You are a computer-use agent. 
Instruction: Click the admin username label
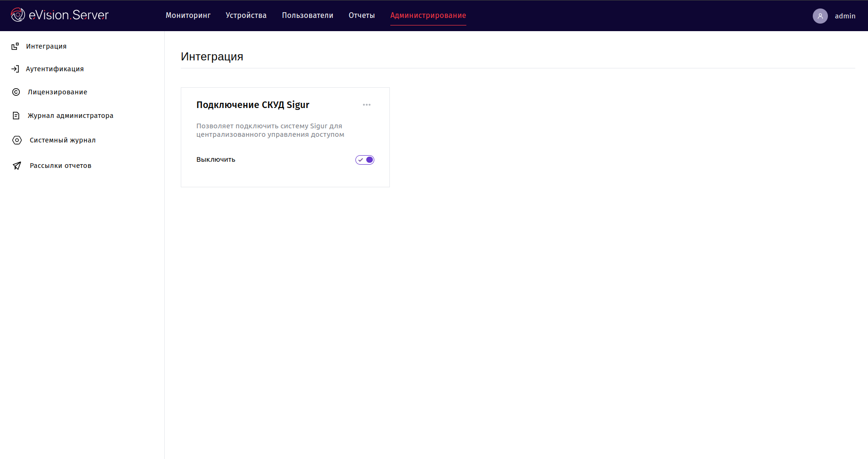tap(845, 16)
